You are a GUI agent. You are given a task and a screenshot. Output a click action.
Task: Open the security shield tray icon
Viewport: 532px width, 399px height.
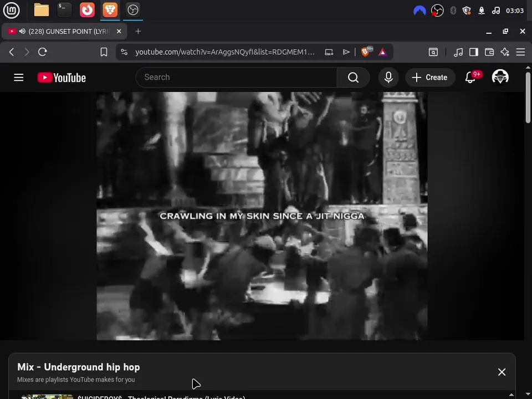click(x=467, y=11)
